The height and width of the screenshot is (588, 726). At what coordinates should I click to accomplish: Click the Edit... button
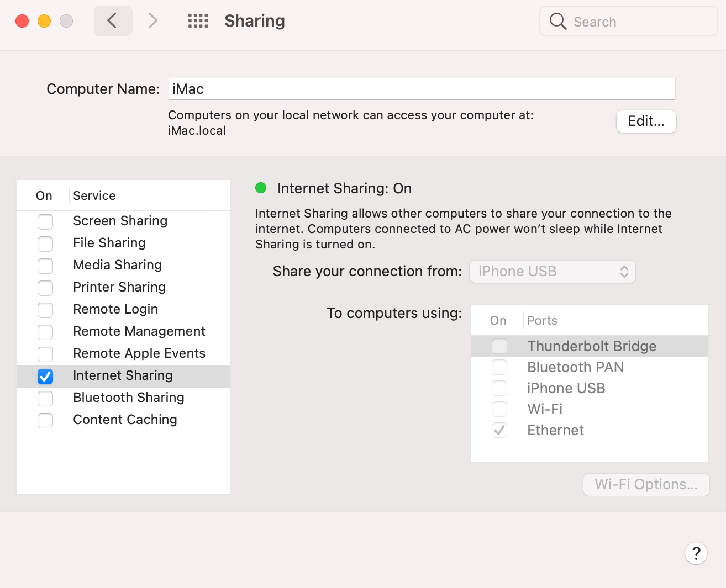tap(646, 121)
